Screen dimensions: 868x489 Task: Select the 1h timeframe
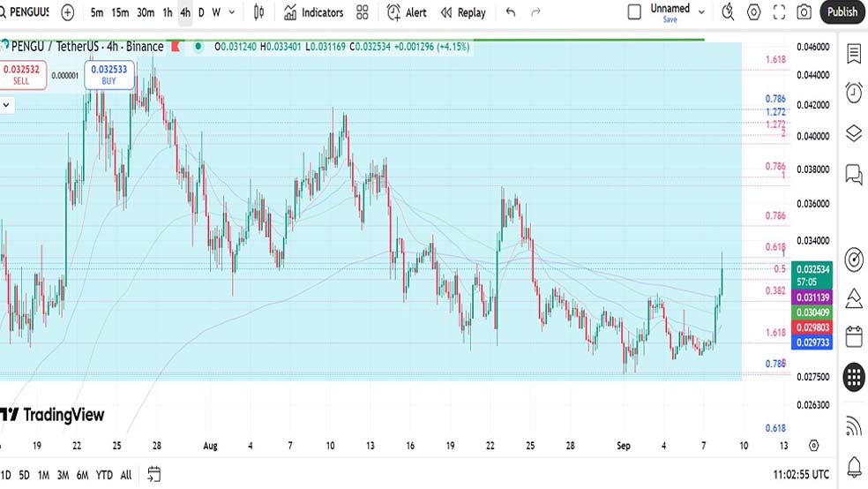(168, 12)
